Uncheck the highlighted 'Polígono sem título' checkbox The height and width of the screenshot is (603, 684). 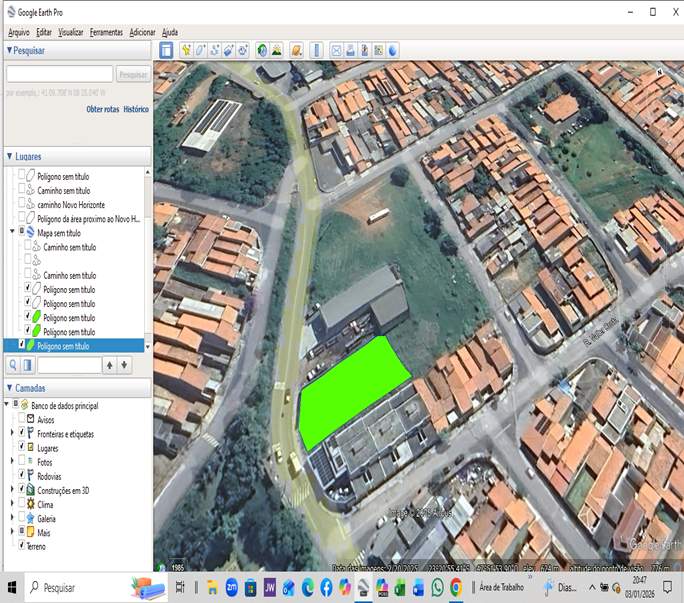[21, 344]
